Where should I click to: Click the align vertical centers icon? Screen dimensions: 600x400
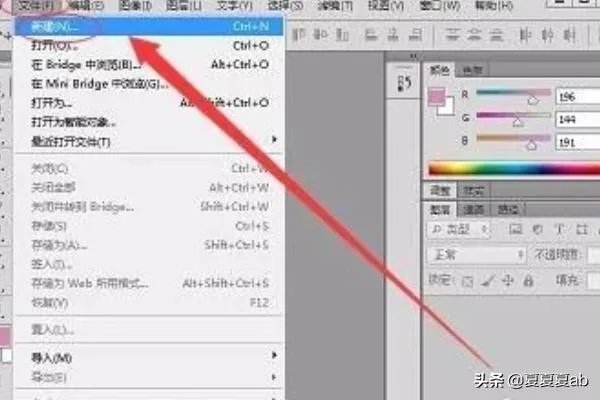coord(320,35)
